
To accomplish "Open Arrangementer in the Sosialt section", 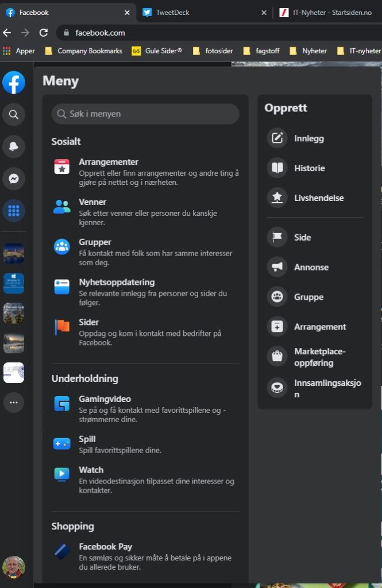I will 109,163.
